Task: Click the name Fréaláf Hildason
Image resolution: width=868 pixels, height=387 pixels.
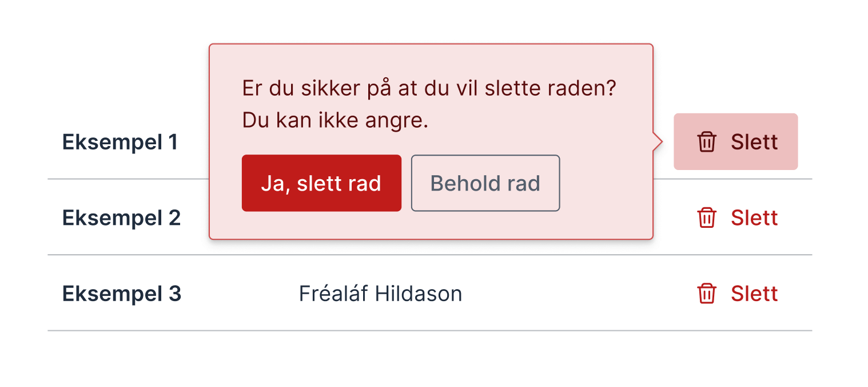Action: click(380, 294)
